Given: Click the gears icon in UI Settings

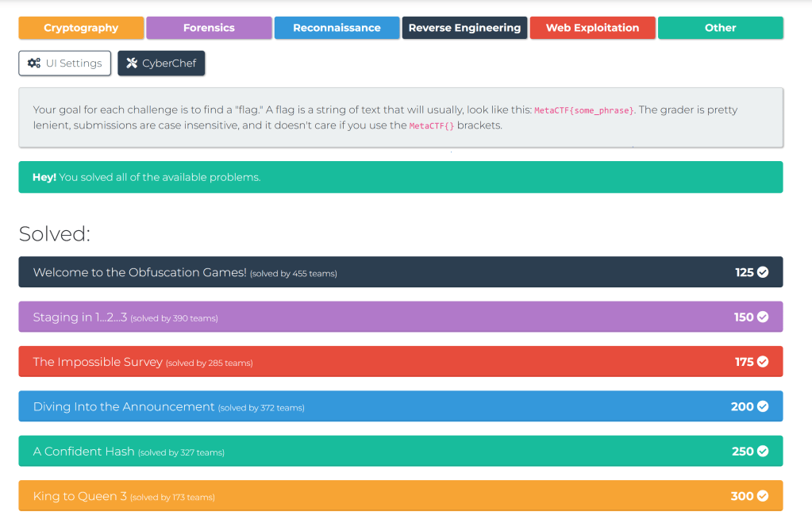Looking at the screenshot, I should pyautogui.click(x=34, y=63).
